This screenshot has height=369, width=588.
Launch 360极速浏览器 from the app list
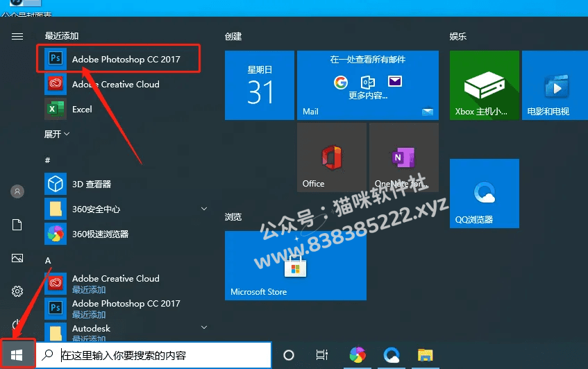point(126,234)
